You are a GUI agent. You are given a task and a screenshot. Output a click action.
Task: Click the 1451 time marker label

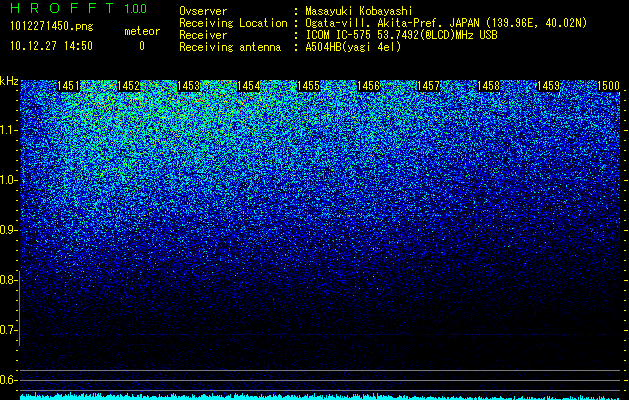[x=68, y=86]
